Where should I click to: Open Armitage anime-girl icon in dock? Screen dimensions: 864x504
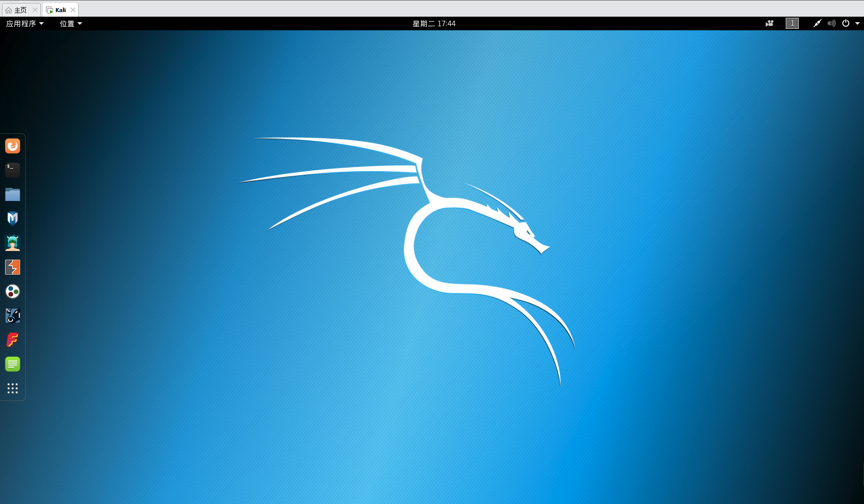tap(13, 243)
